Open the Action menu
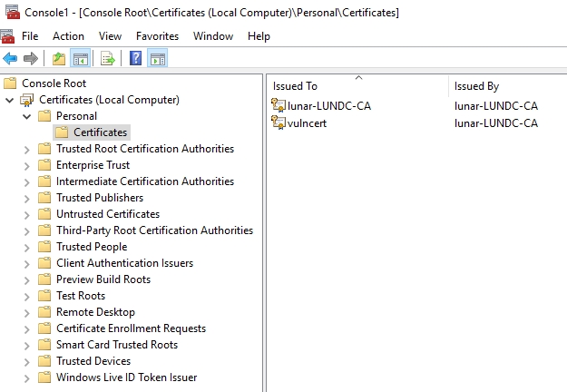The height and width of the screenshot is (392, 567). [x=68, y=36]
